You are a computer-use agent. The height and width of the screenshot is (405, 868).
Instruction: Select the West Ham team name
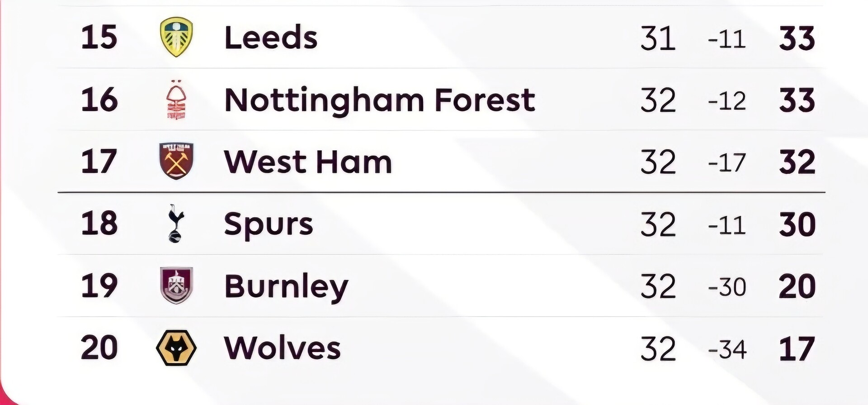tap(307, 162)
